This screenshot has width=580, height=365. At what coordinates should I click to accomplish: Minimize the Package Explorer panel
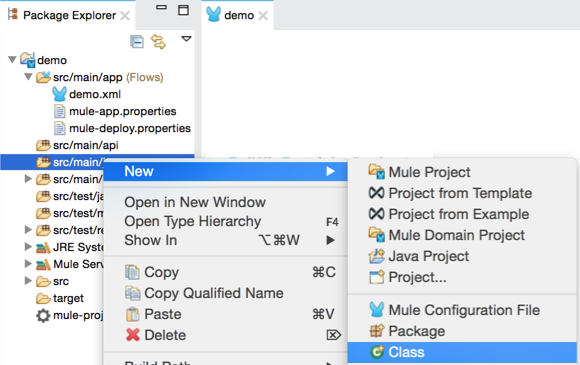(161, 7)
